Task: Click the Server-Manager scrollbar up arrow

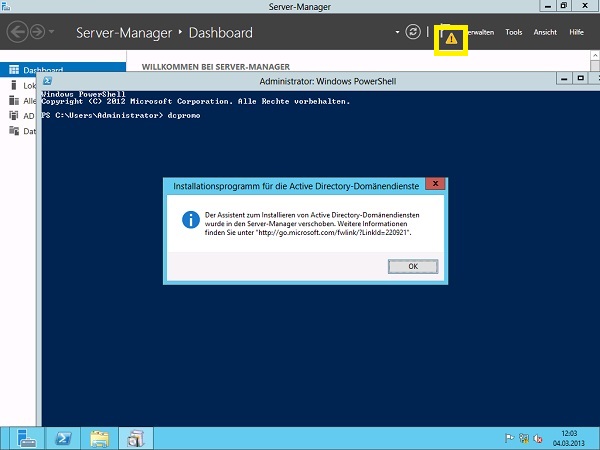Action: click(x=595, y=56)
